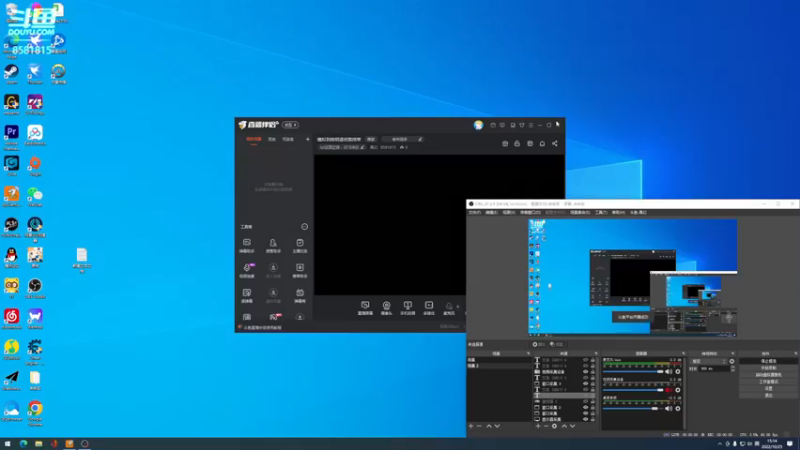Toggle visibility eye for 显示器采集 source
The width and height of the screenshot is (800, 450).
(586, 419)
